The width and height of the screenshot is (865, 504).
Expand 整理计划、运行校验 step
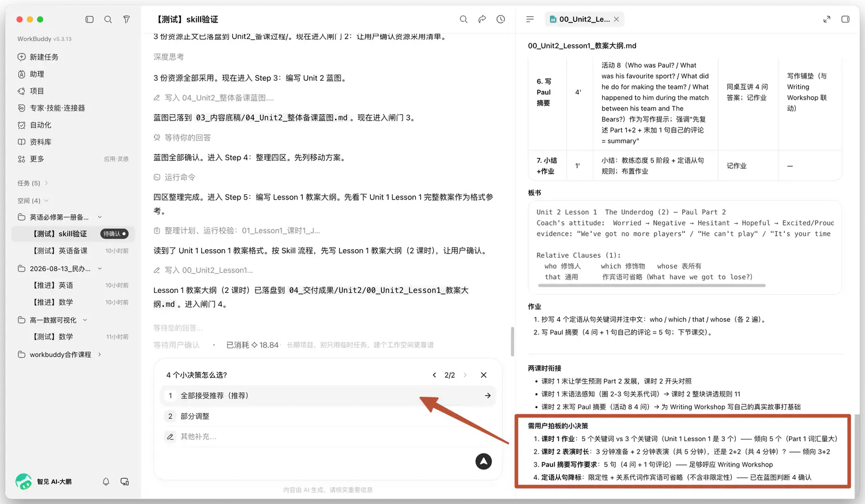coord(236,231)
